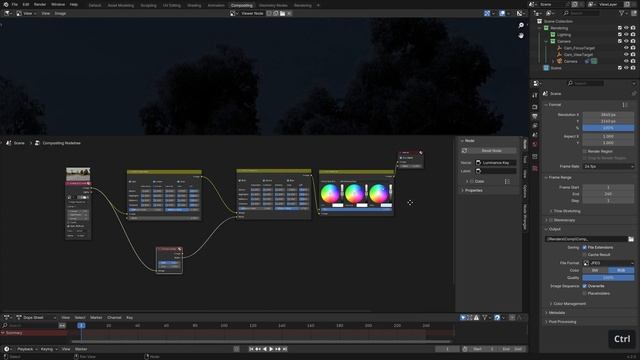This screenshot has width=640, height=360.
Task: Open the red Texture properties tab icon
Action: pyautogui.click(x=535, y=168)
